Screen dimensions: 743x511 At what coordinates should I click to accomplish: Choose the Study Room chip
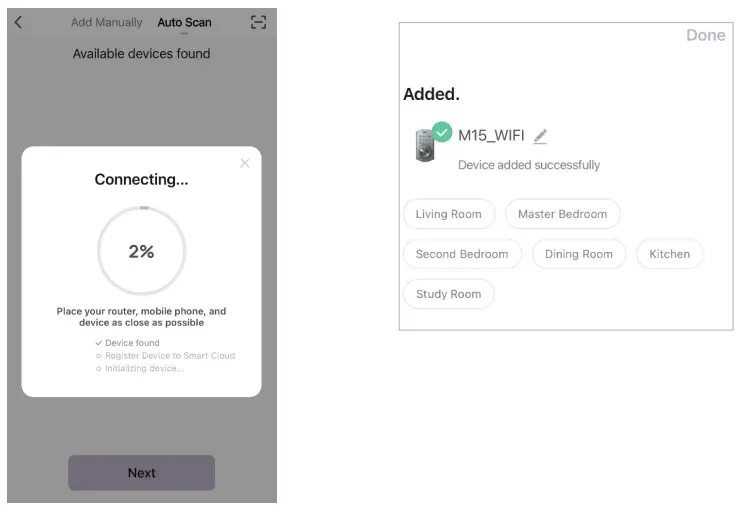pos(448,294)
